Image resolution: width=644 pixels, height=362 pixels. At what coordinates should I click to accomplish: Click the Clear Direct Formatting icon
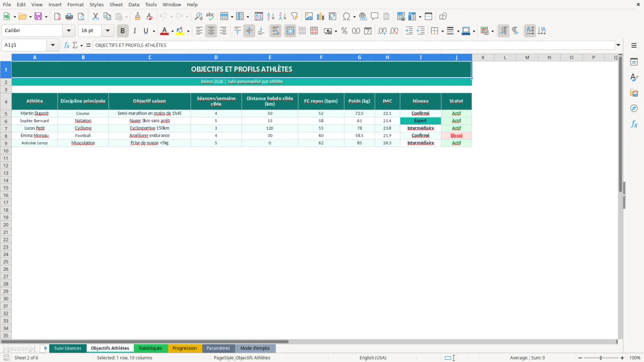(150, 17)
